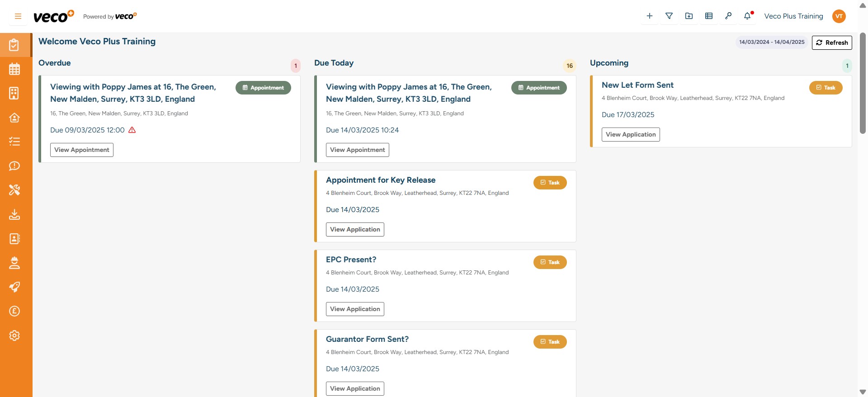The width and height of the screenshot is (868, 397).
Task: Click View Application for Appointment for Key Release
Action: click(355, 229)
